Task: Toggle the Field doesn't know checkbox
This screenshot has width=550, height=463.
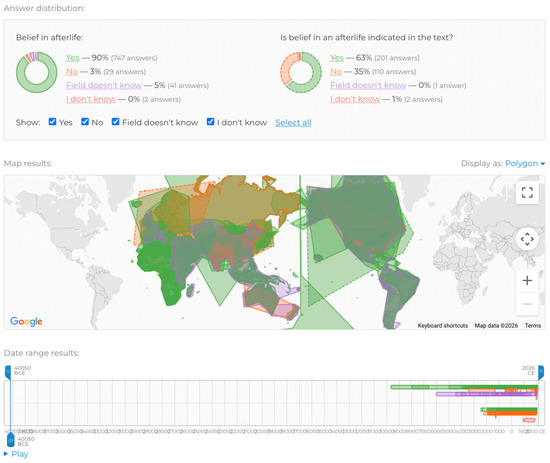Action: point(115,122)
